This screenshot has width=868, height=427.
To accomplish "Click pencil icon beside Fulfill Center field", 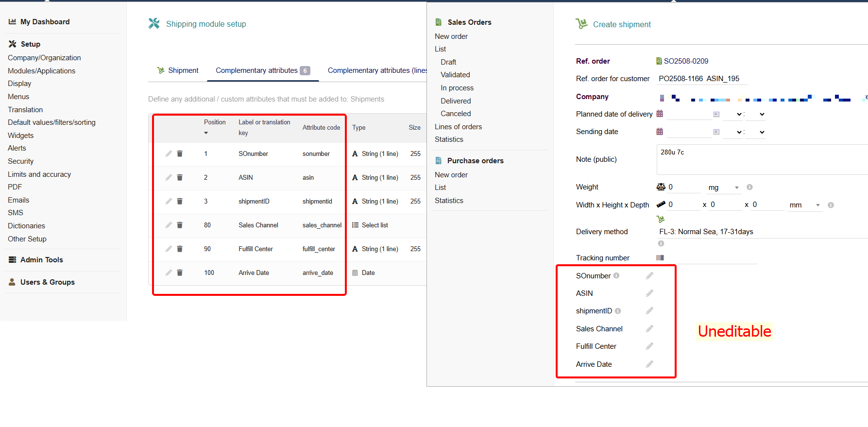I will coord(649,346).
